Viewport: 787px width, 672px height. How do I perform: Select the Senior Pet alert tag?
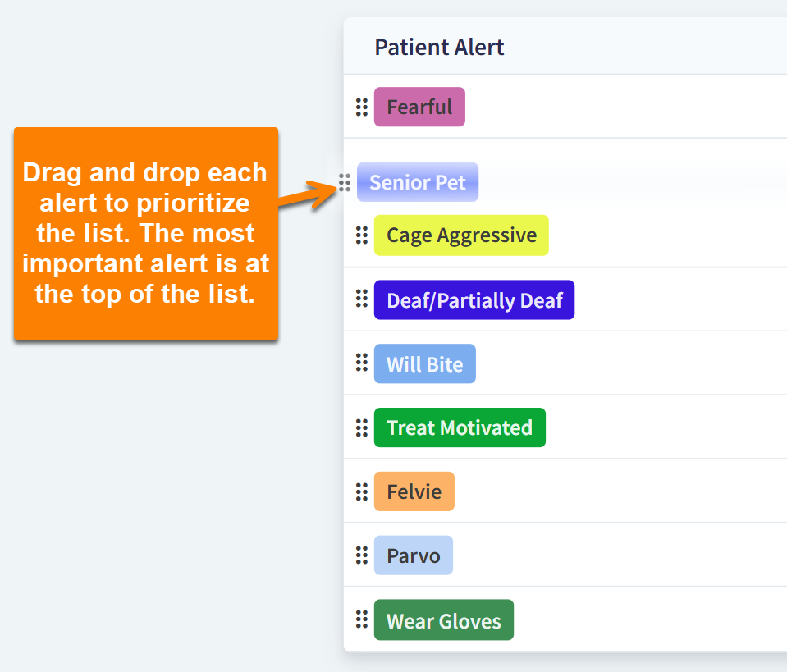click(417, 182)
